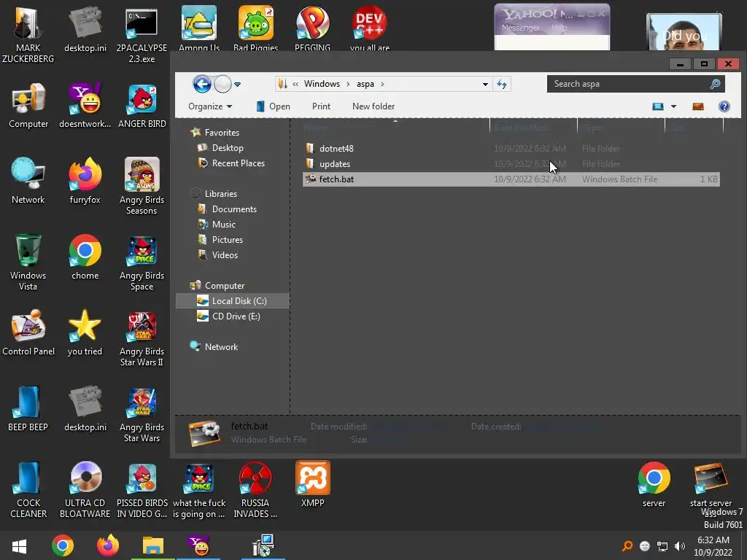Select Angry Birds Space icon
Screen dimensions: 747x560
click(142, 262)
